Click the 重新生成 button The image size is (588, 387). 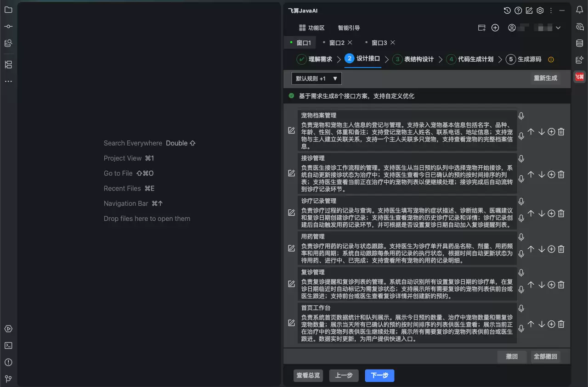pos(545,78)
